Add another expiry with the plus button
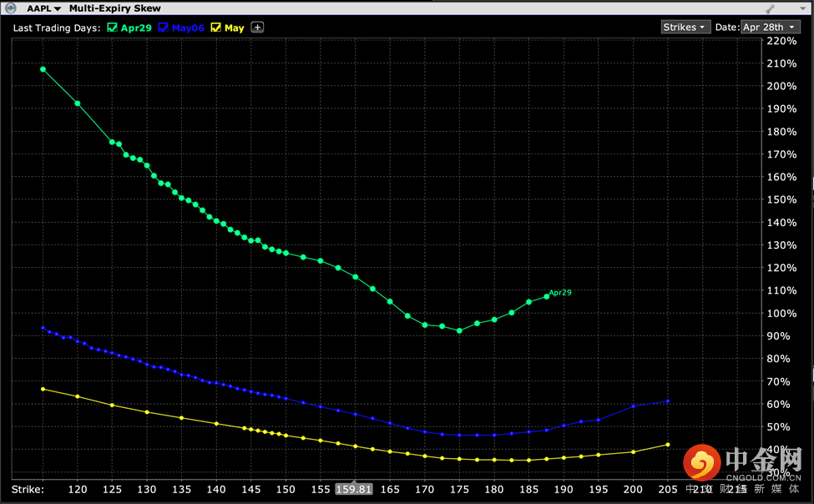 pos(257,27)
